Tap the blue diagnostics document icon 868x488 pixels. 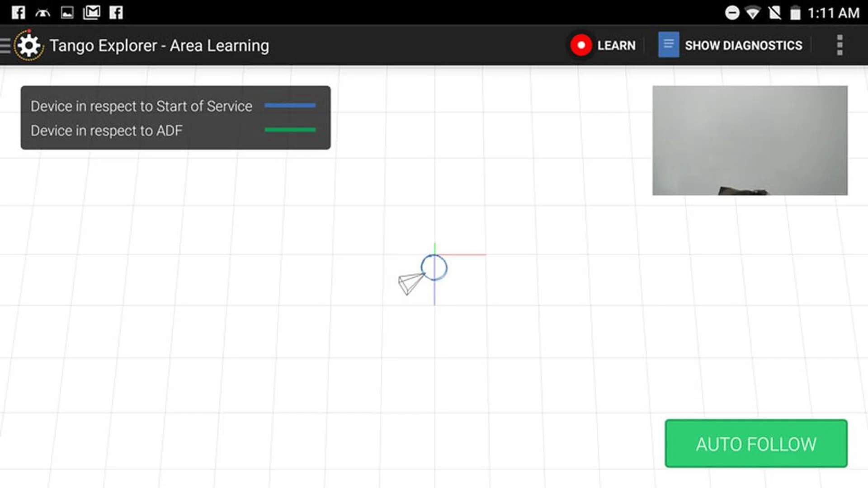coord(668,45)
